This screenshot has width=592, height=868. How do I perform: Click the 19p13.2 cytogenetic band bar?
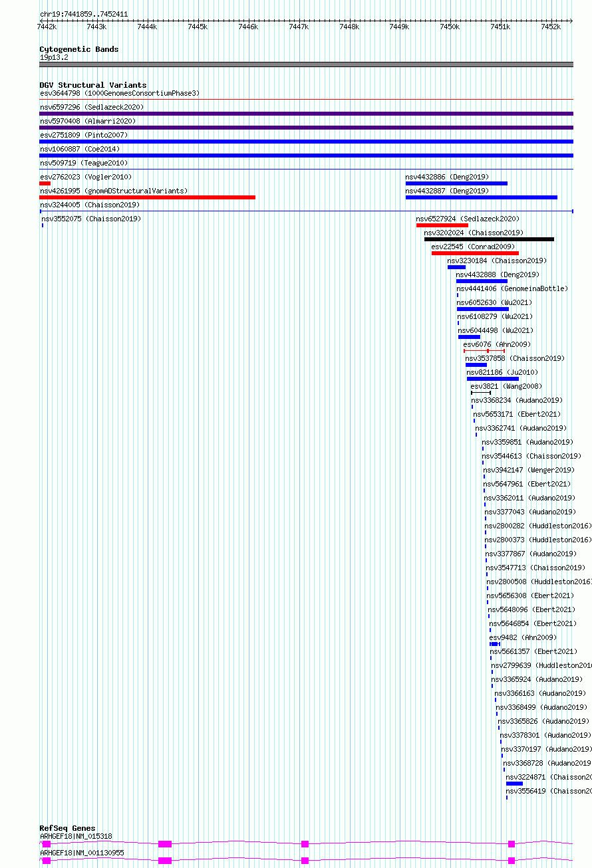click(x=306, y=64)
